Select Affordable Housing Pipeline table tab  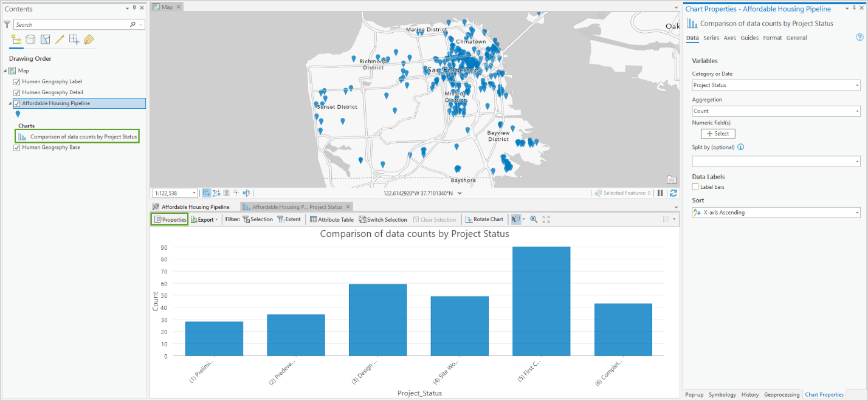pos(191,207)
